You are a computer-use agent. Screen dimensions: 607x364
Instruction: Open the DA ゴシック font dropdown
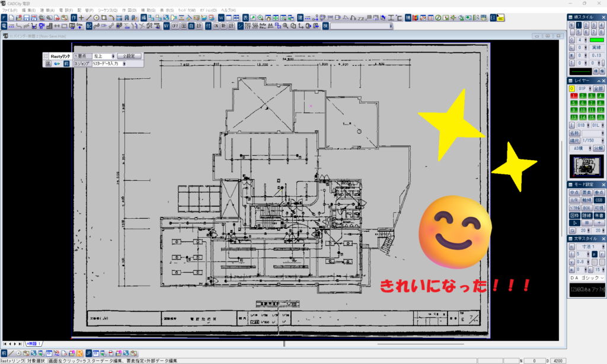pyautogui.click(x=602, y=278)
